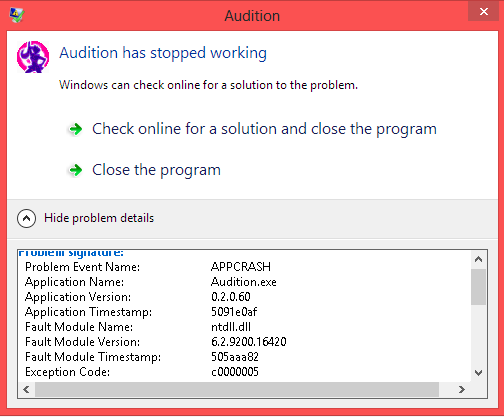Select the APPCRASH event name value
504x417 pixels.
coord(241,267)
